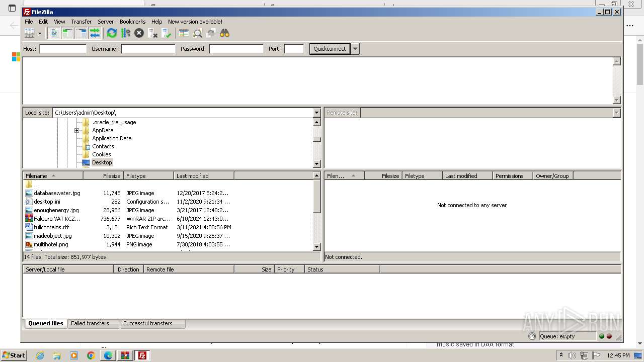
Task: Disconnect from the current server
Action: click(x=152, y=33)
